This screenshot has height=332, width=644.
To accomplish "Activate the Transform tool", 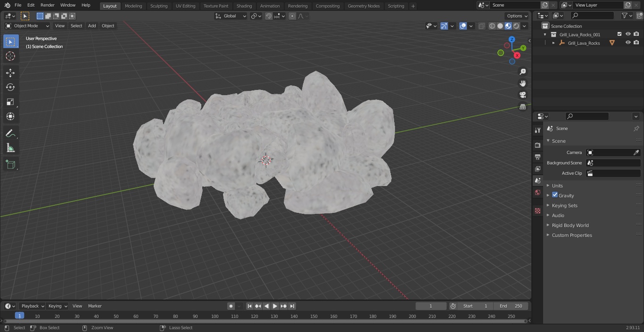I will [10, 116].
